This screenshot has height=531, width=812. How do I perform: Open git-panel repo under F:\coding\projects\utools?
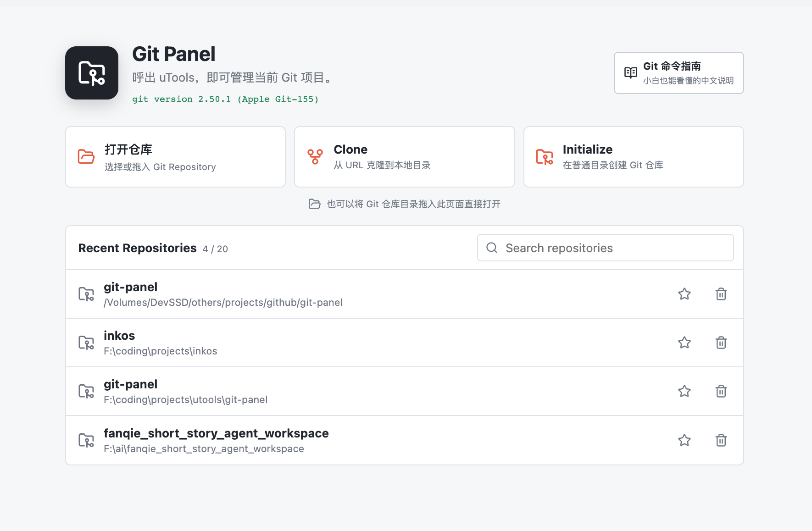(404, 392)
